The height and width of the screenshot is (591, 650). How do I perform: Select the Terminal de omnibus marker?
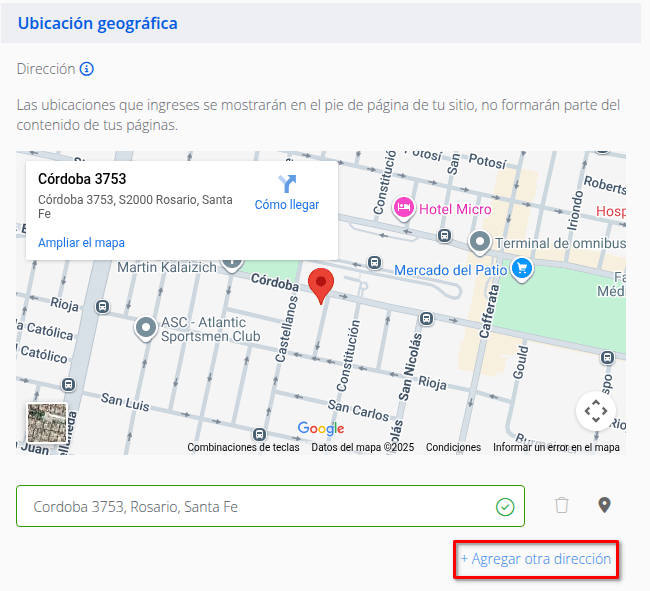pyautogui.click(x=480, y=242)
